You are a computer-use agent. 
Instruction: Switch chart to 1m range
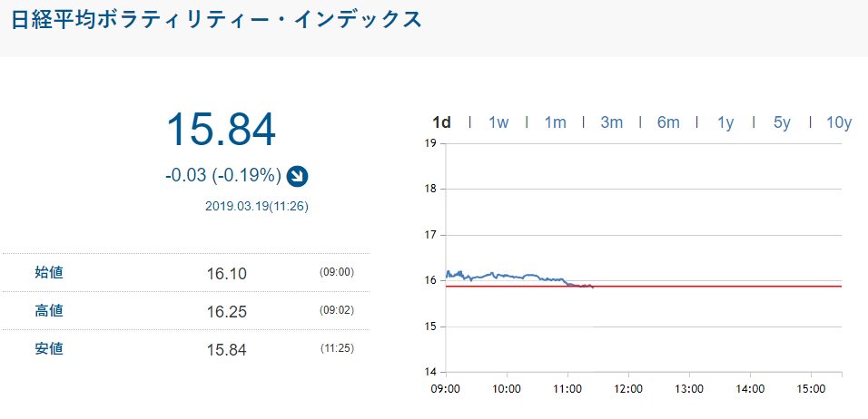555,122
